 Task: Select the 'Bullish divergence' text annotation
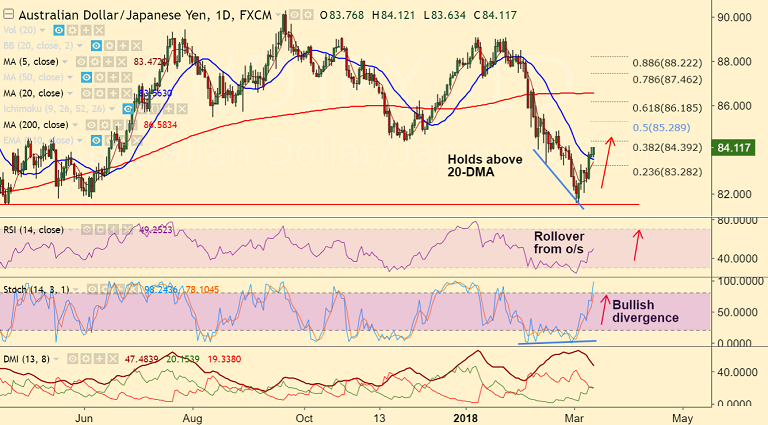click(645, 311)
